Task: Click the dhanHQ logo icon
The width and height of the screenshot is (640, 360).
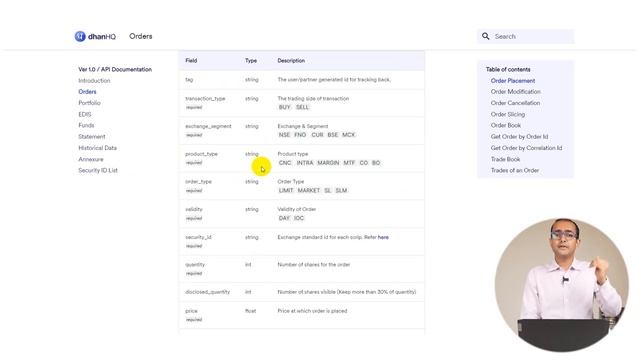Action: click(x=80, y=36)
